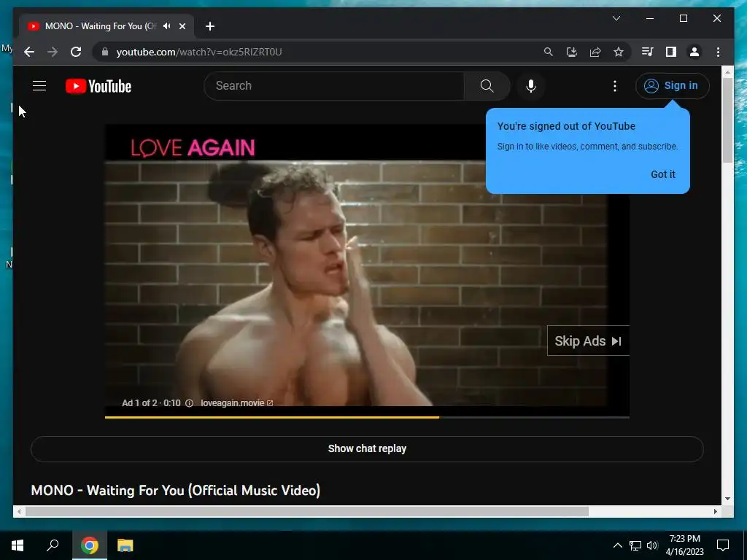Open the Chrome zoom magnifier icon in address bar
The image size is (747, 560).
pyautogui.click(x=549, y=52)
